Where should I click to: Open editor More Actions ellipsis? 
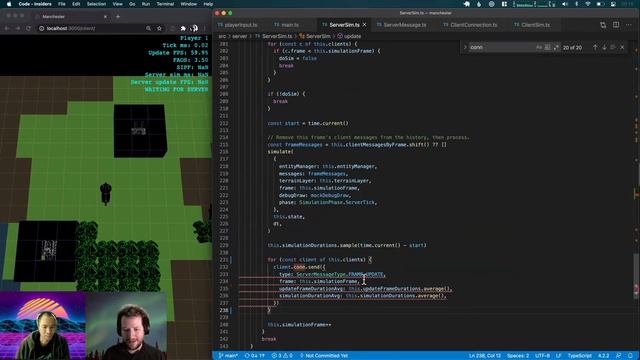[x=629, y=25]
